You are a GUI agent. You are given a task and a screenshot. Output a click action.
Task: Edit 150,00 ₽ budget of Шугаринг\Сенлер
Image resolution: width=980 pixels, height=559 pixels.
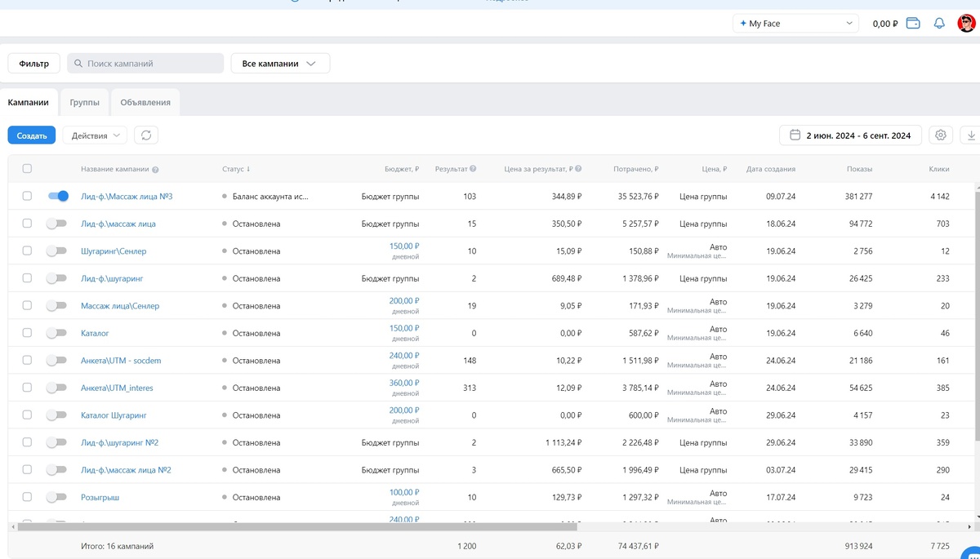[404, 246]
